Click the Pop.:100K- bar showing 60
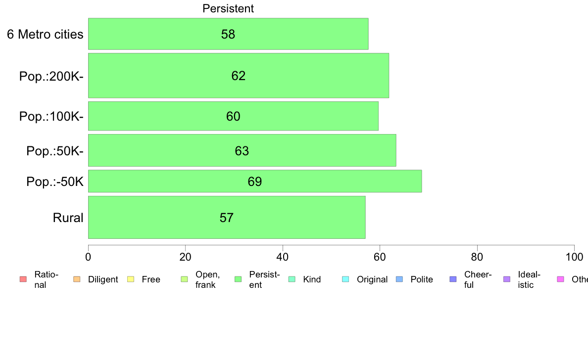 point(233,116)
